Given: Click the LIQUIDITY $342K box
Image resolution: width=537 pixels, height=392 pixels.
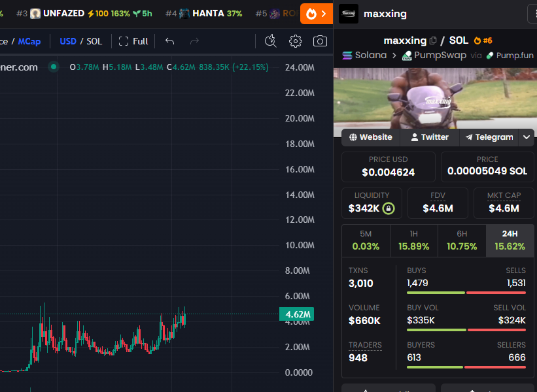Looking at the screenshot, I should point(372,203).
